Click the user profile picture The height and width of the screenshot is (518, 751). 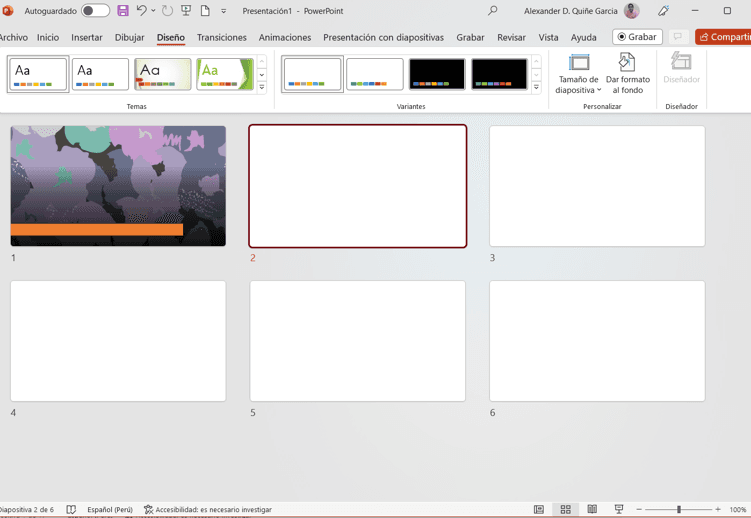[x=632, y=11]
